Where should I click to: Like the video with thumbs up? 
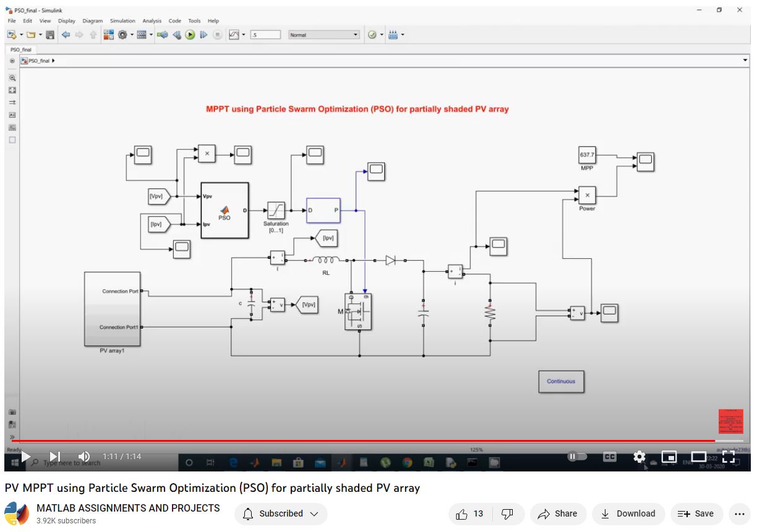pos(469,513)
